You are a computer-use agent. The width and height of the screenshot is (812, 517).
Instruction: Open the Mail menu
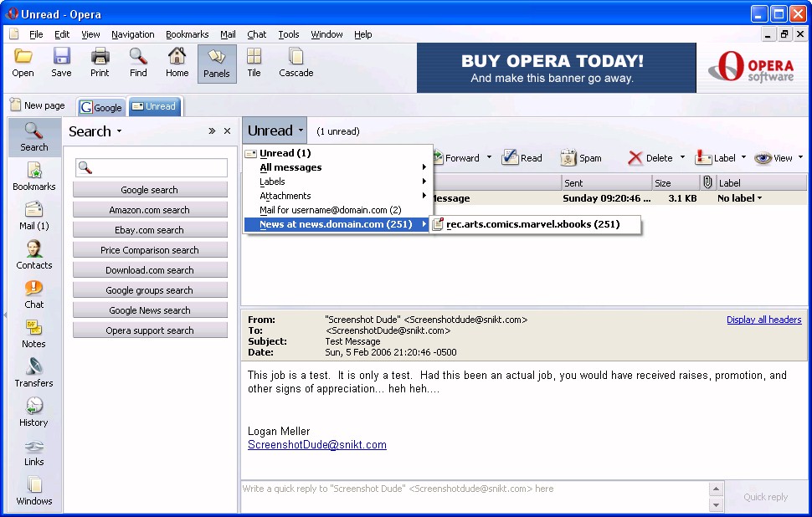click(228, 34)
